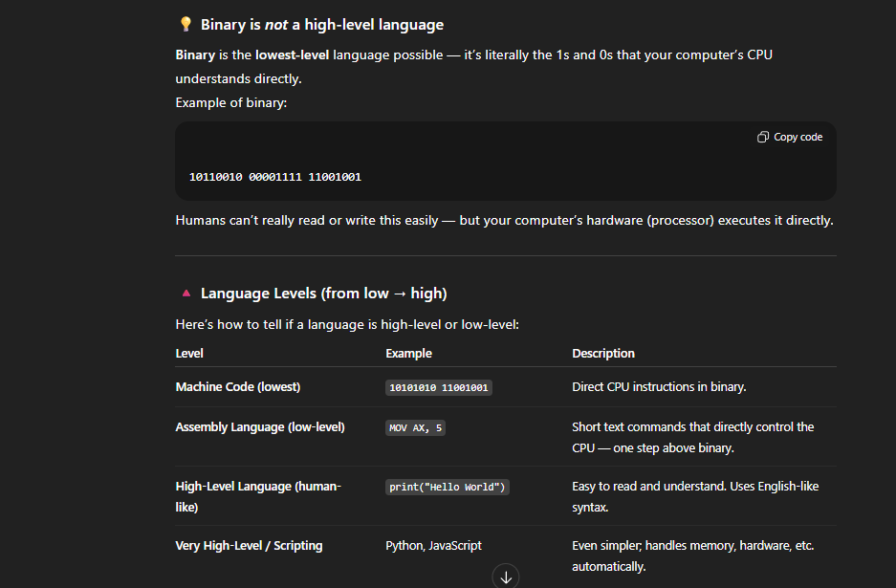Select the inline code 10101010 11001001
This screenshot has width=896, height=588.
439,388
